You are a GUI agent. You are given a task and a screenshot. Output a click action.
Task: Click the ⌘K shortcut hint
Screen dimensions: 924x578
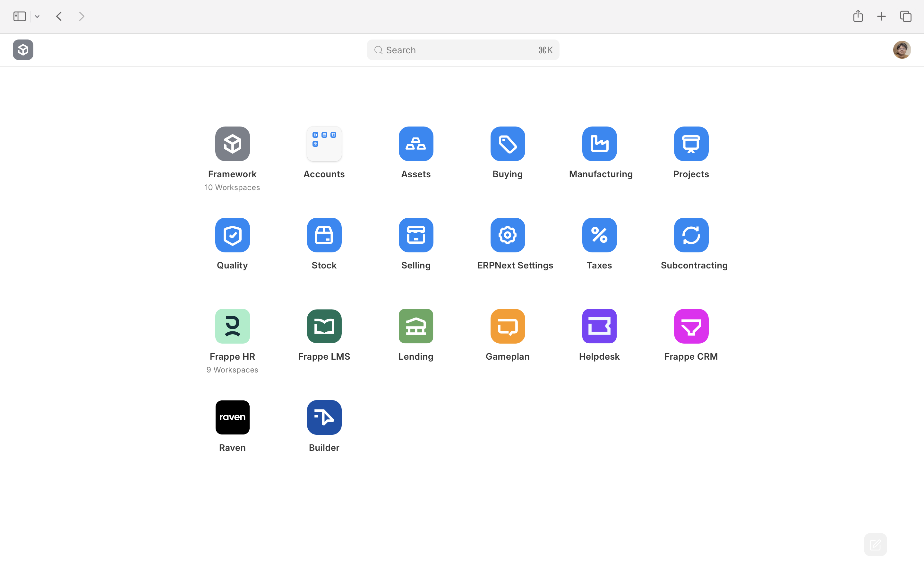(545, 50)
